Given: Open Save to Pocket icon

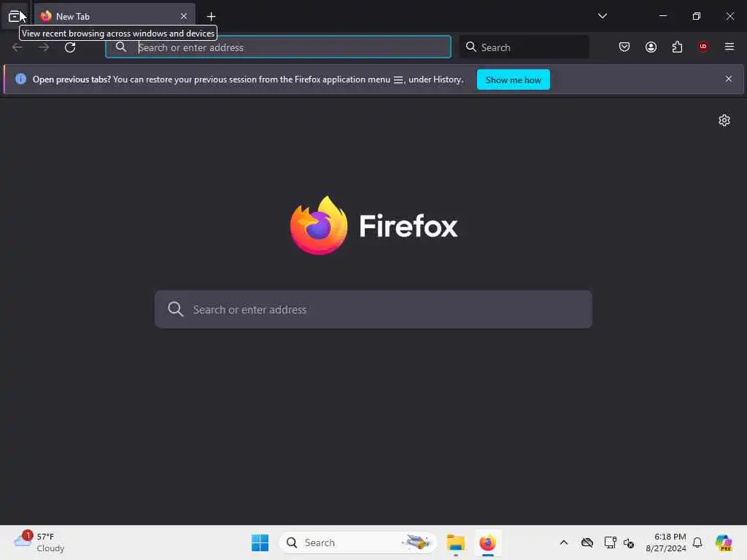Looking at the screenshot, I should pyautogui.click(x=624, y=47).
